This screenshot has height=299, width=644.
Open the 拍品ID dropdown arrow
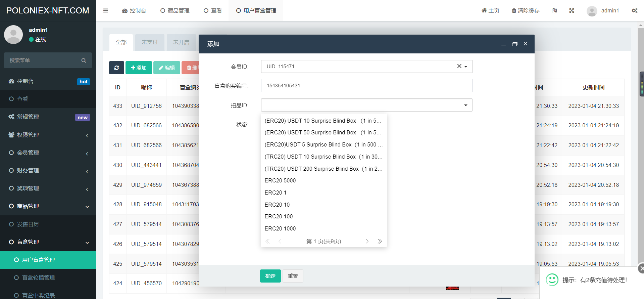click(x=465, y=105)
